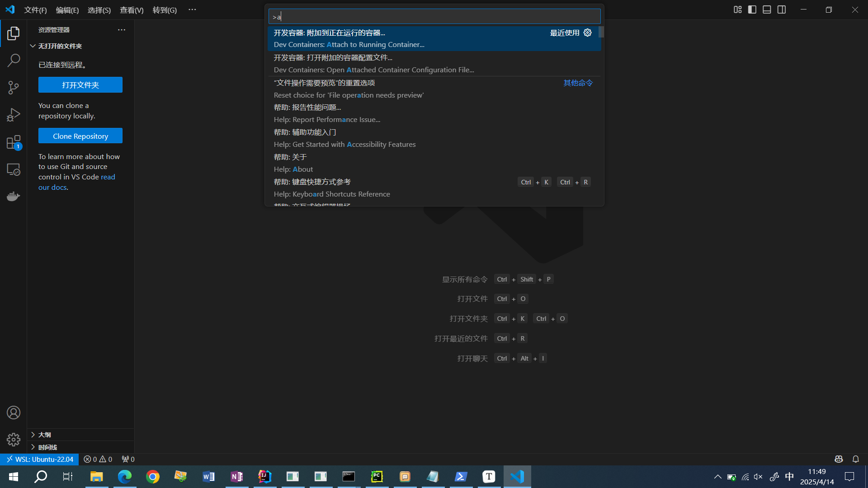The width and height of the screenshot is (868, 488).
Task: Open Windows Action Center notifications
Action: point(849,477)
